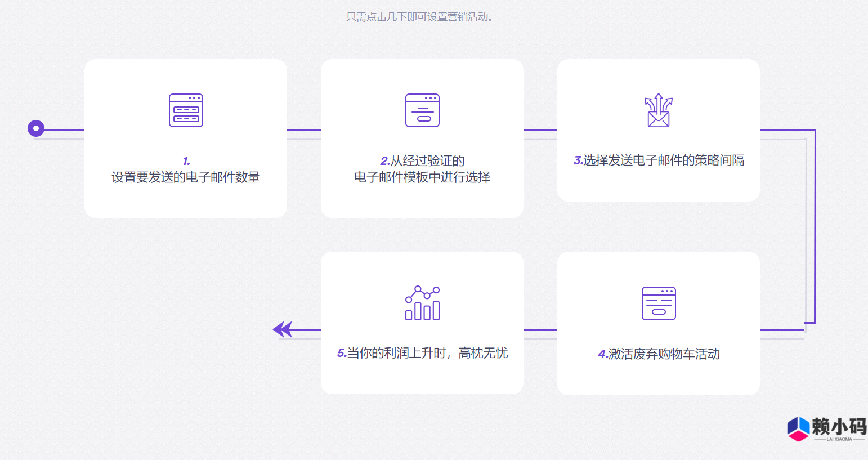Viewport: 868px width, 460px height.
Task: Click the rising profit chart icon in step 5
Action: (422, 303)
